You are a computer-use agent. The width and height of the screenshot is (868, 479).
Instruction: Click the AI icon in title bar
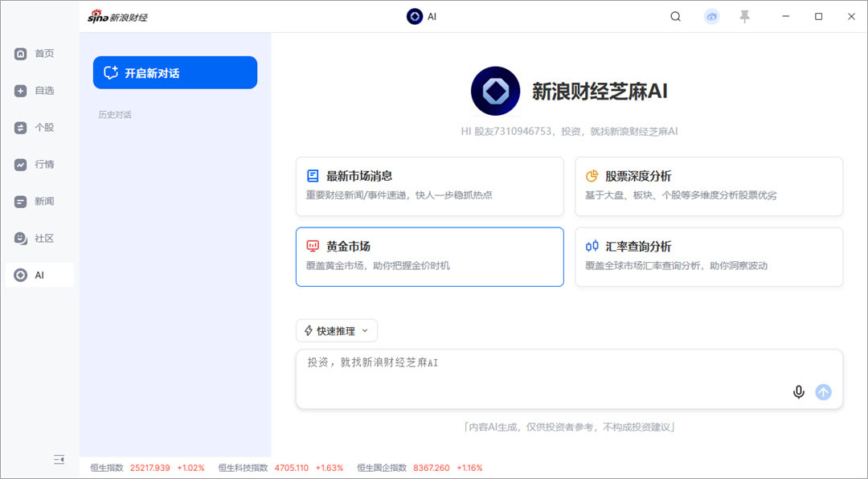point(415,17)
